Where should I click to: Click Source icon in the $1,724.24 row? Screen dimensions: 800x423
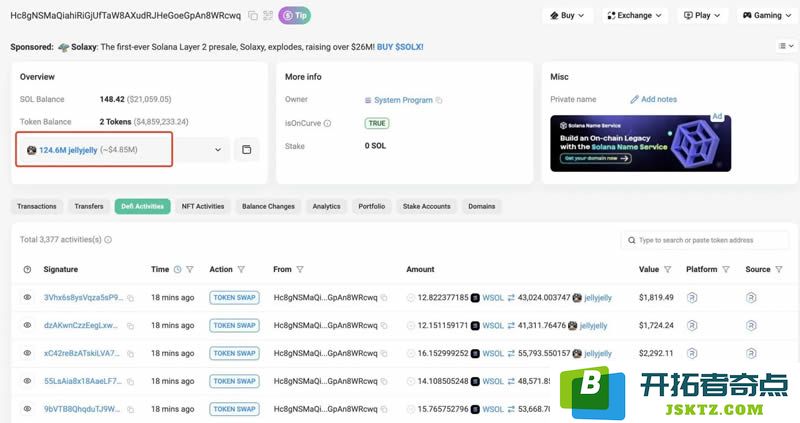click(751, 325)
